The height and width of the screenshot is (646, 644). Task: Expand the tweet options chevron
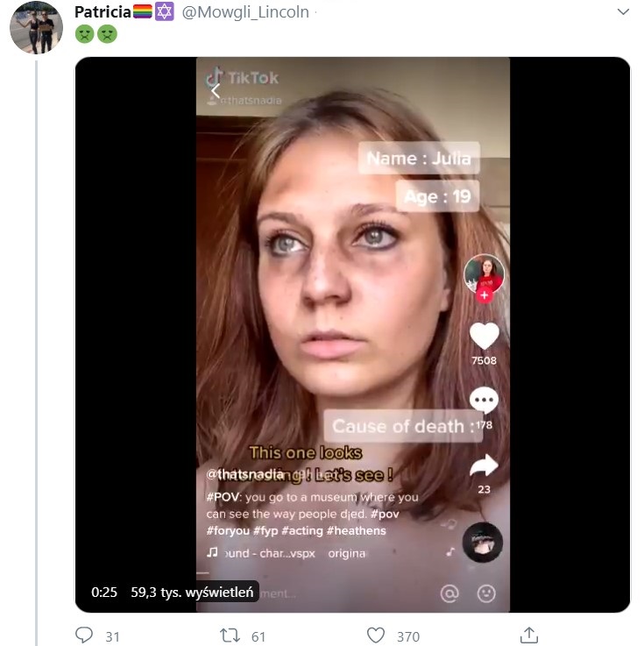coord(623,12)
